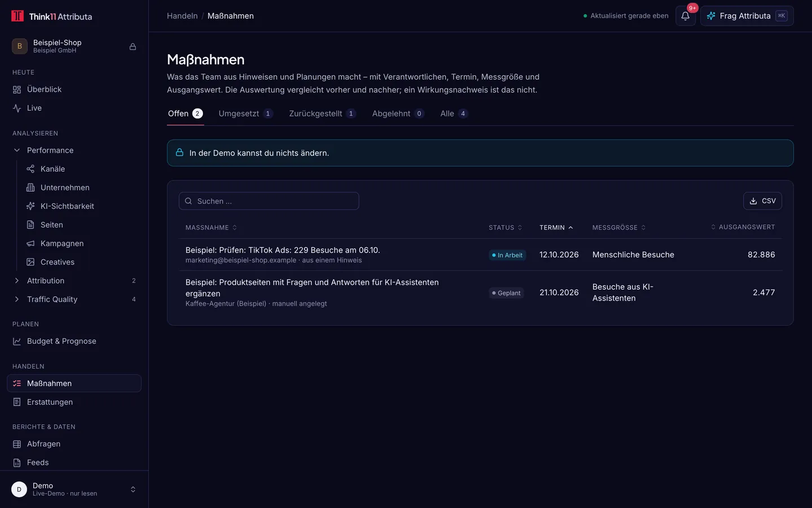The width and height of the screenshot is (812, 508).
Task: Open Maßnahmen in the sidebar
Action: [74, 383]
